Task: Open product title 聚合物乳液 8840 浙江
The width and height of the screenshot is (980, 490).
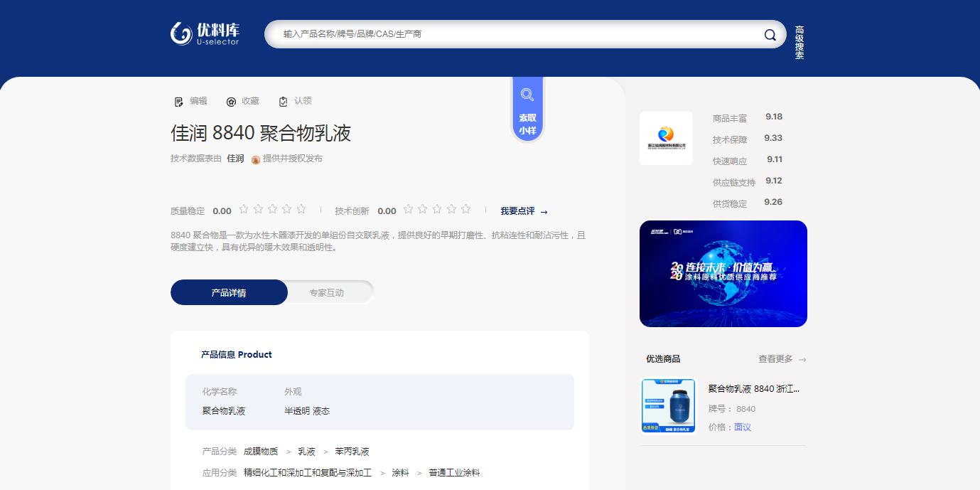Action: [x=754, y=389]
